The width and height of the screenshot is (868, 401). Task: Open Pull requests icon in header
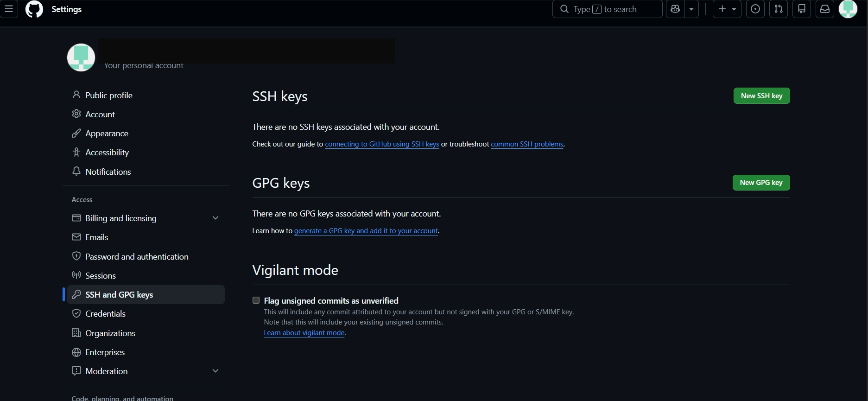pyautogui.click(x=779, y=9)
